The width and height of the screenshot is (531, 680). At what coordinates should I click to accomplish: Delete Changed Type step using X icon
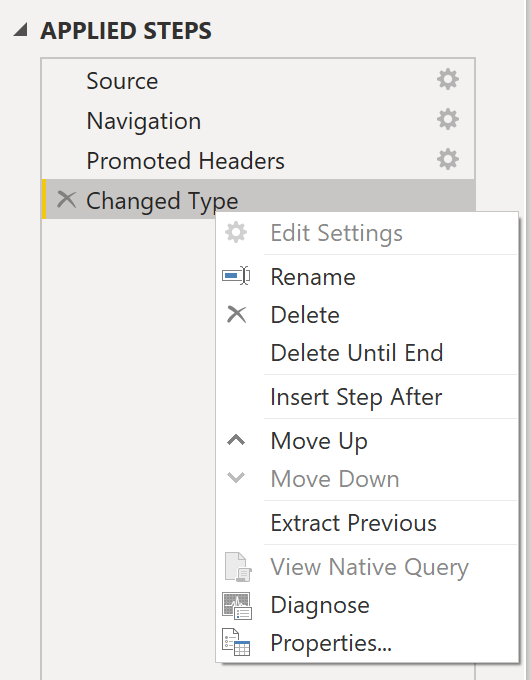[66, 200]
